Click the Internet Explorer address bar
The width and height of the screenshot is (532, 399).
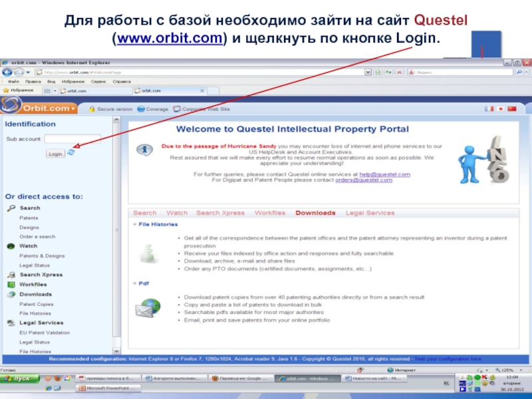pyautogui.click(x=199, y=72)
